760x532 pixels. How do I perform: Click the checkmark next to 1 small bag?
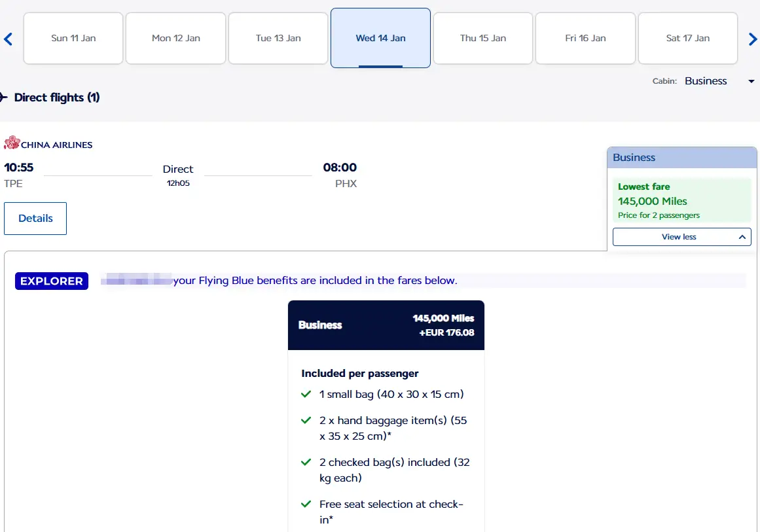(306, 394)
